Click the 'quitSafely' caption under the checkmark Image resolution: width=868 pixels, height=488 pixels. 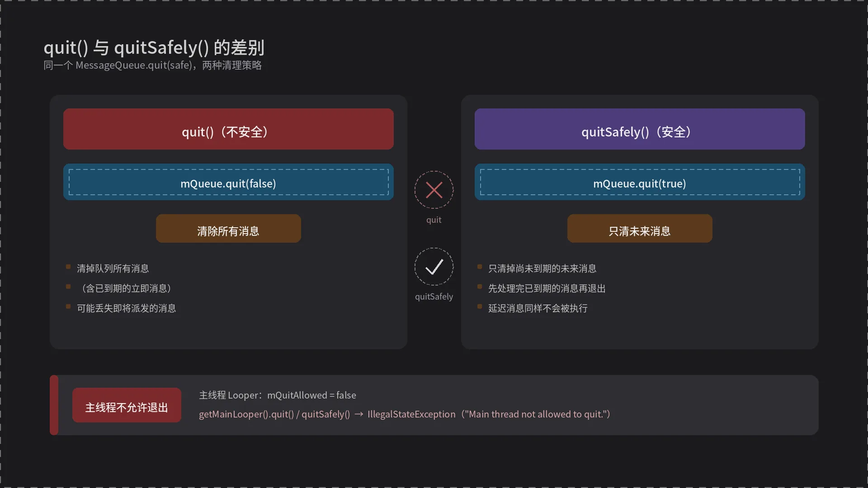434,297
